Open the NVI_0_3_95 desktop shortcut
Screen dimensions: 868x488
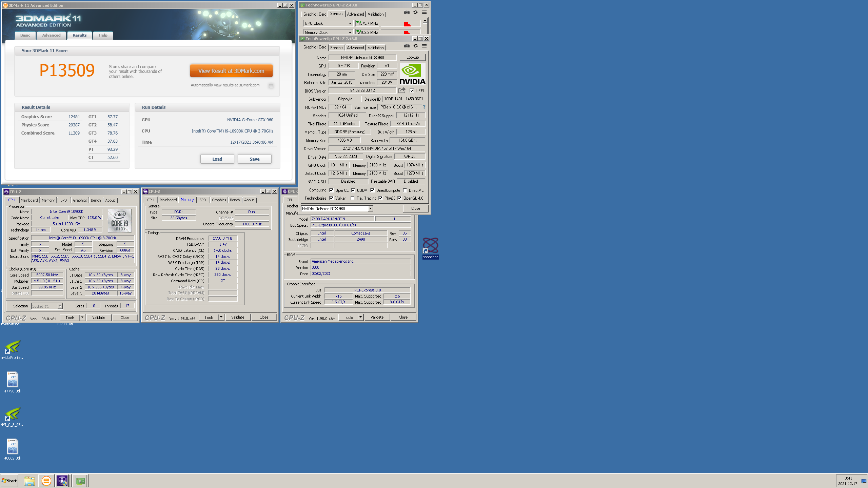(x=13, y=417)
